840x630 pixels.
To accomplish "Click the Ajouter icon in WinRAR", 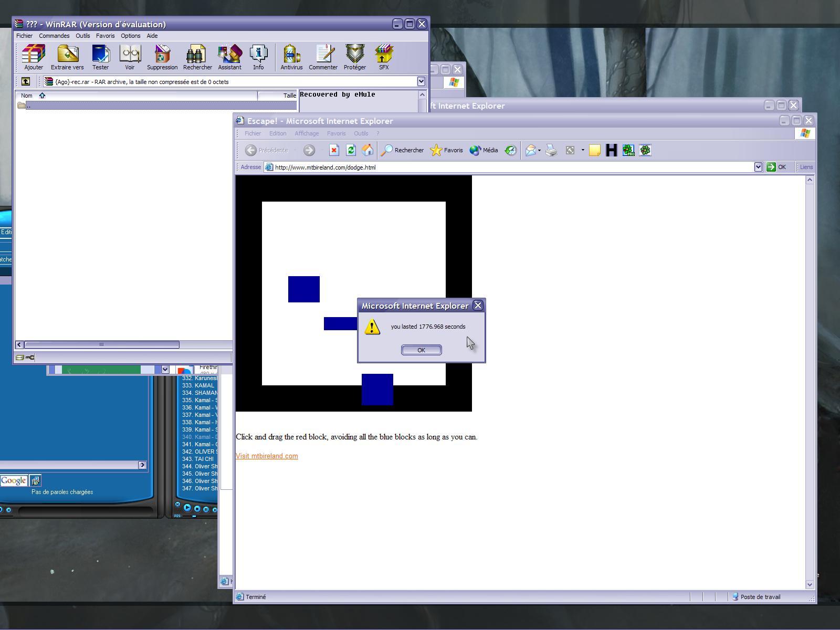I will click(x=34, y=57).
